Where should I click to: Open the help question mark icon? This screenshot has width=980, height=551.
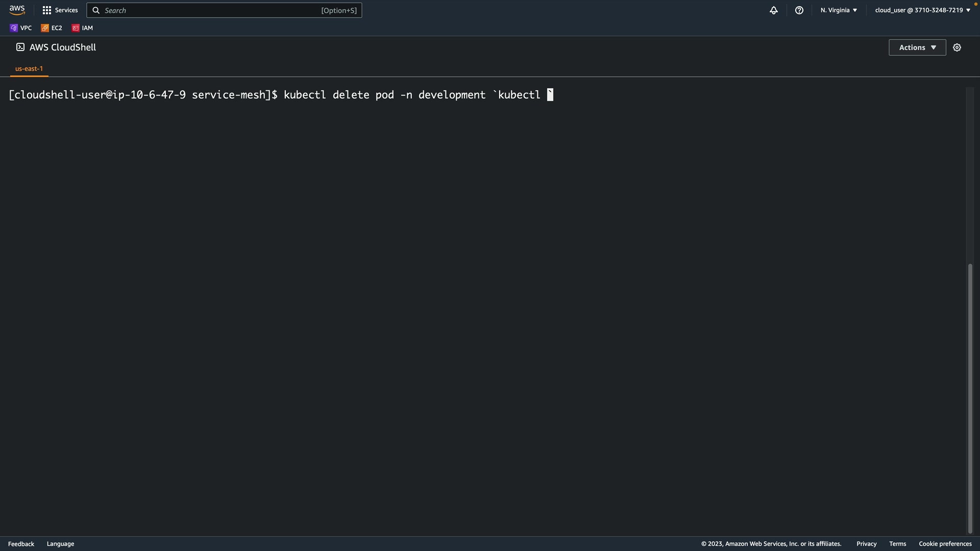[799, 10]
